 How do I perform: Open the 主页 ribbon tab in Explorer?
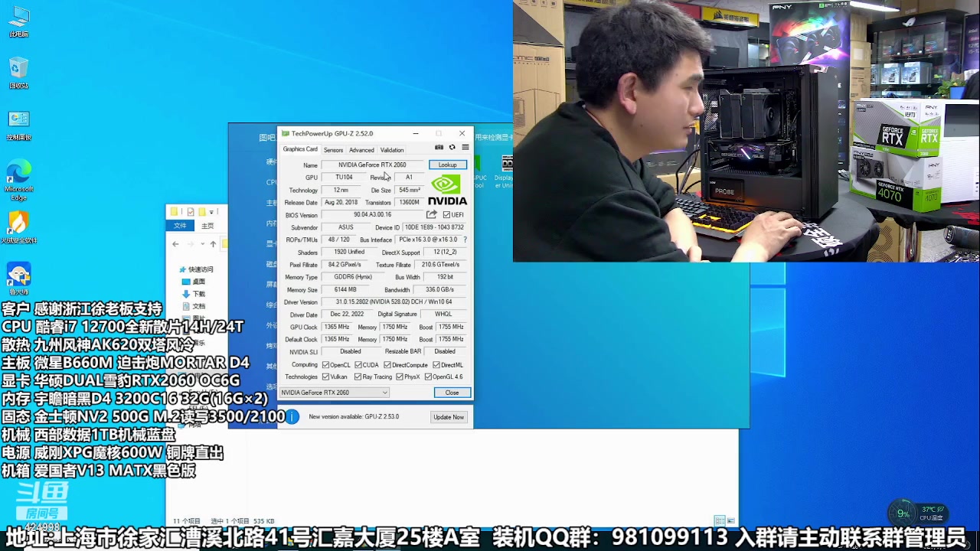207,226
